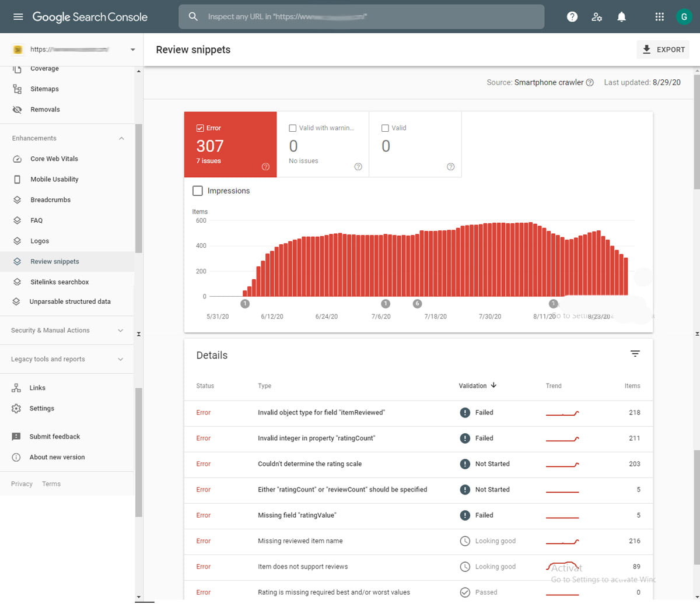Click the URL inspection search field
Screen dimensions: 700x604
click(362, 17)
